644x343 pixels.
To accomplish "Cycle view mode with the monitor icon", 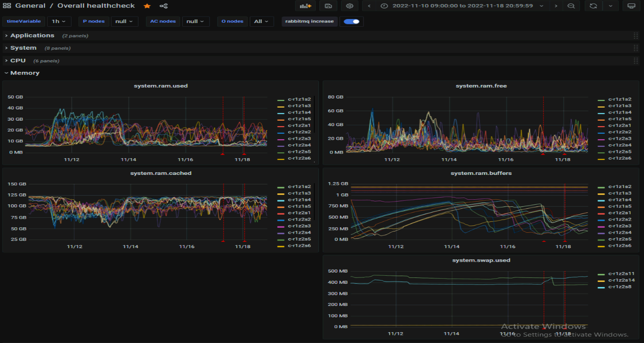I will click(x=631, y=6).
